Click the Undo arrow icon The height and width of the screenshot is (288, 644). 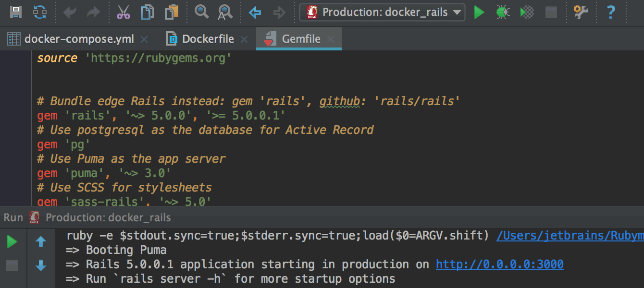(x=70, y=12)
